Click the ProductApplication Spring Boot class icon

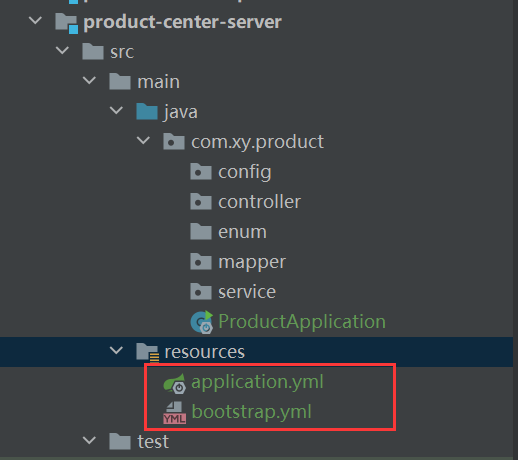pos(202,322)
